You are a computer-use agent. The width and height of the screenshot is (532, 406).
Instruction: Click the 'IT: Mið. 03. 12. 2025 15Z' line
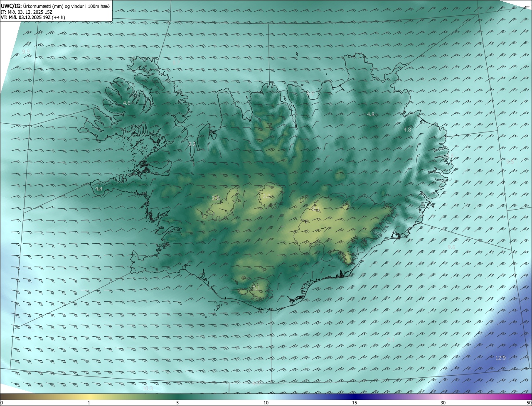27,12
